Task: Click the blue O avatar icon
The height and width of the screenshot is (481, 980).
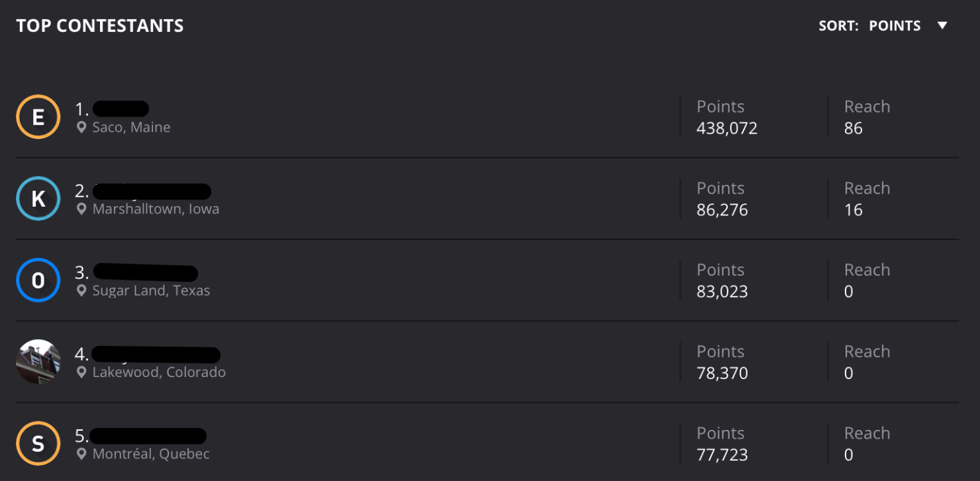Action: pyautogui.click(x=38, y=280)
